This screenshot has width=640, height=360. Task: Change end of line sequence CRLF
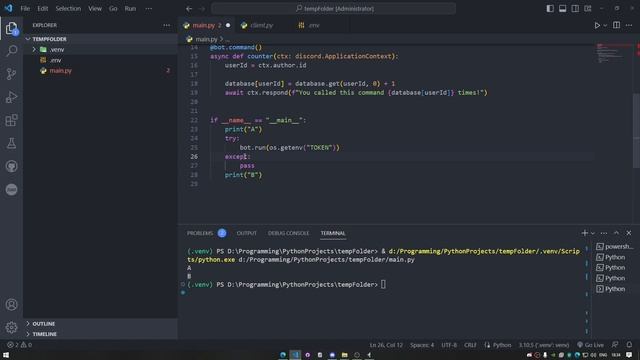[x=470, y=345]
